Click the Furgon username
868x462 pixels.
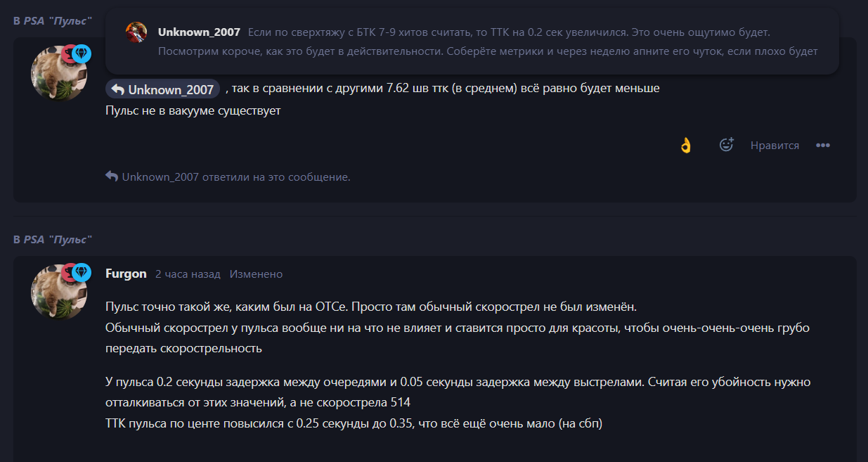(126, 274)
